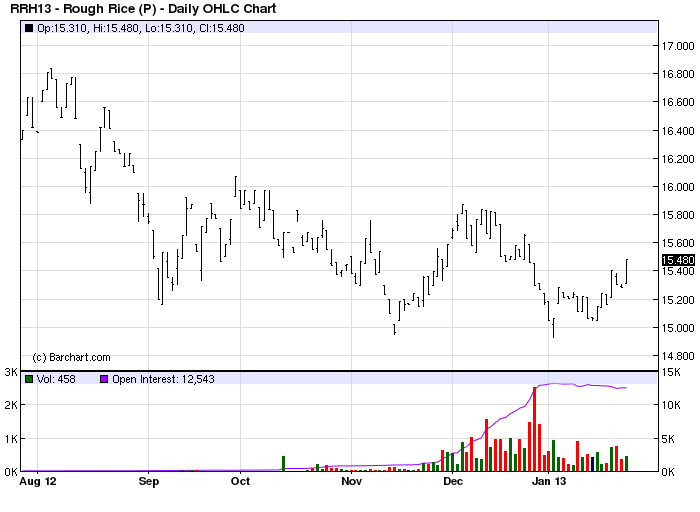Click the 16.600 price axis label
This screenshot has height=512, width=700.
[x=678, y=102]
